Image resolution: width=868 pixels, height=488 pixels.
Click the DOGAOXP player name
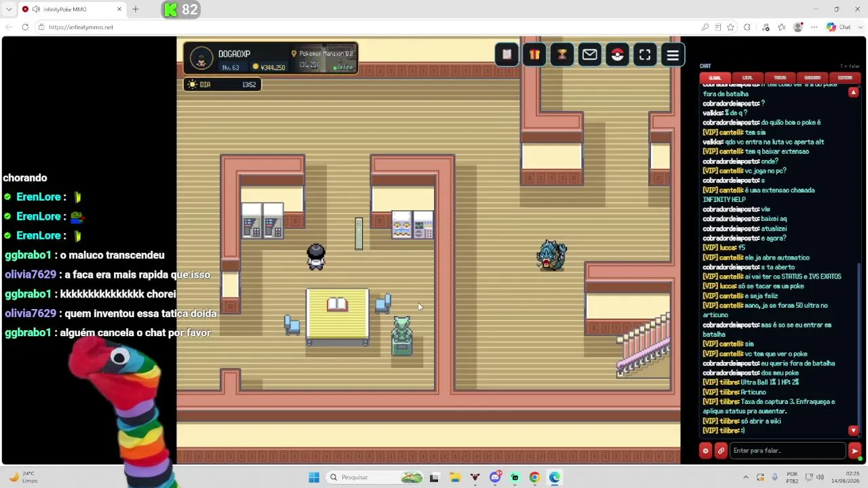[x=234, y=54]
